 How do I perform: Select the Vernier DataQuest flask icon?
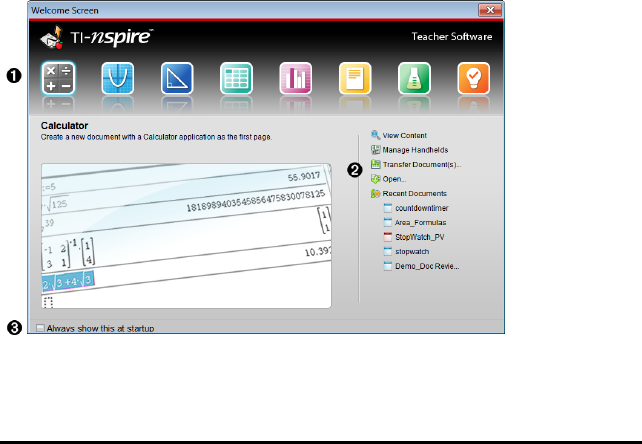(x=414, y=78)
